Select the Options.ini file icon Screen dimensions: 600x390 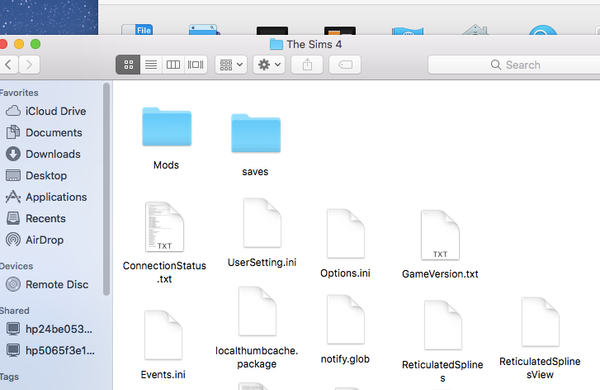click(346, 233)
